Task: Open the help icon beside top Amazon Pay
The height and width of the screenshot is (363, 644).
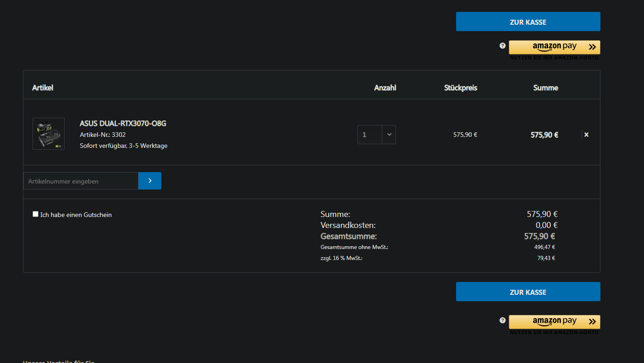Action: pyautogui.click(x=502, y=46)
